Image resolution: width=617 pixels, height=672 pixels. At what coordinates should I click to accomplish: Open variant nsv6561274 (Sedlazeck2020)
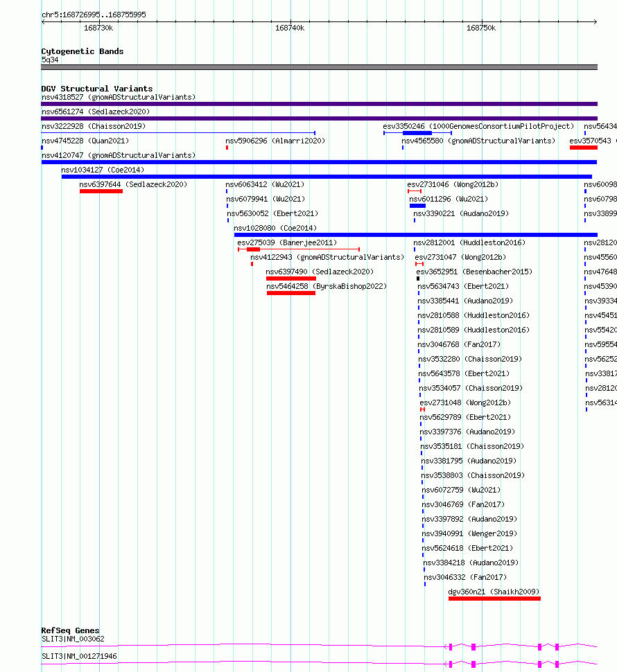96,112
